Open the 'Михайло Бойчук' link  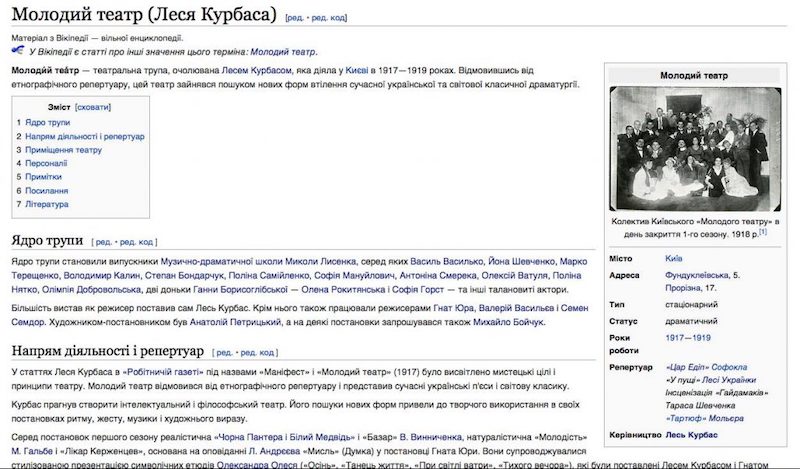pos(509,323)
